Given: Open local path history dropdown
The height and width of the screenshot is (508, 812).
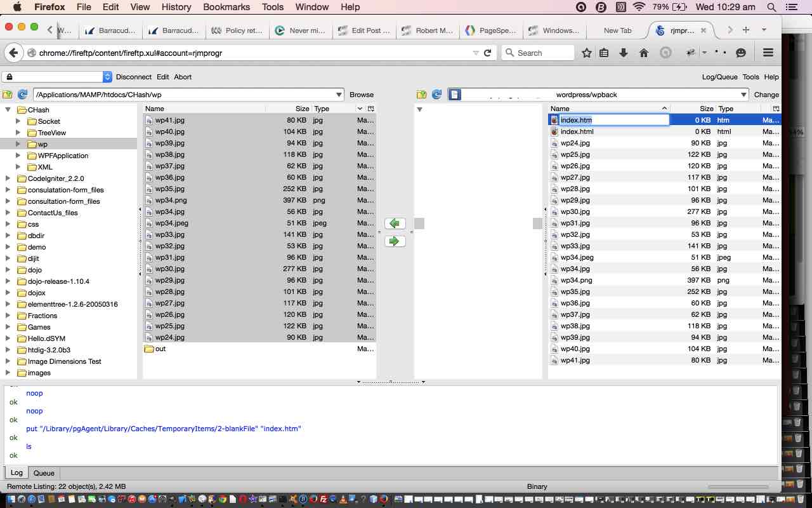Looking at the screenshot, I should [x=339, y=95].
